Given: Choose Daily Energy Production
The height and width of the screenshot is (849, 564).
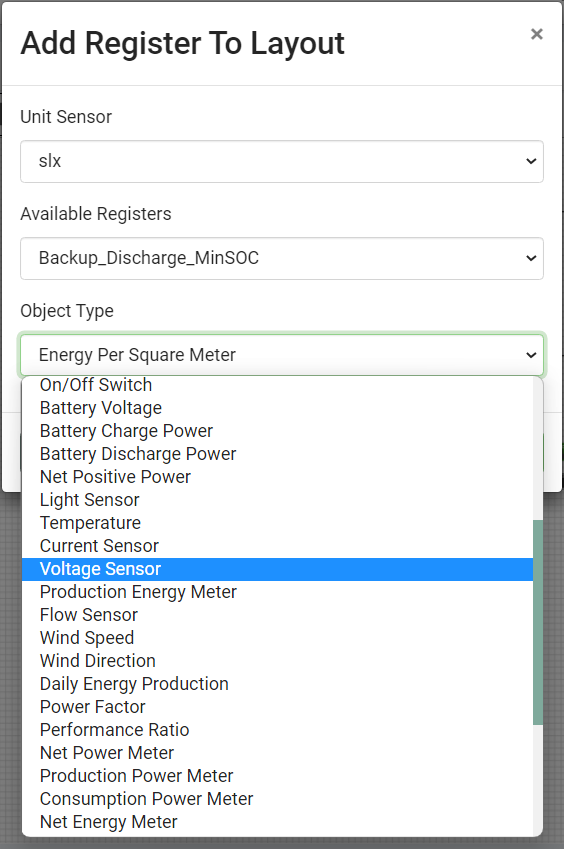Looking at the screenshot, I should [x=278, y=684].
